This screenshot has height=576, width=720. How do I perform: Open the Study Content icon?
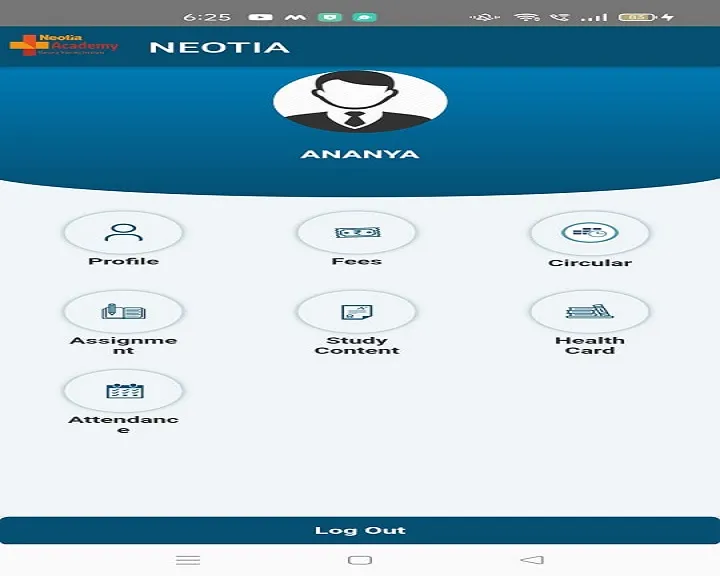(357, 312)
